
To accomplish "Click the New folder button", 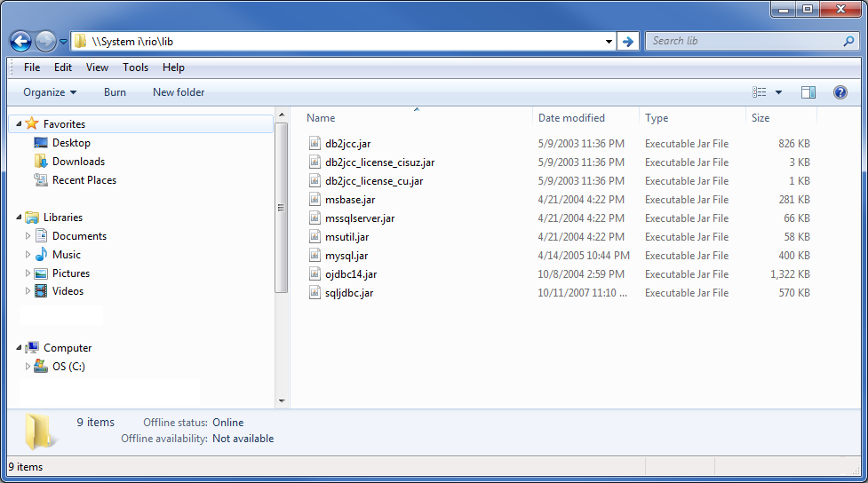I will coord(179,92).
